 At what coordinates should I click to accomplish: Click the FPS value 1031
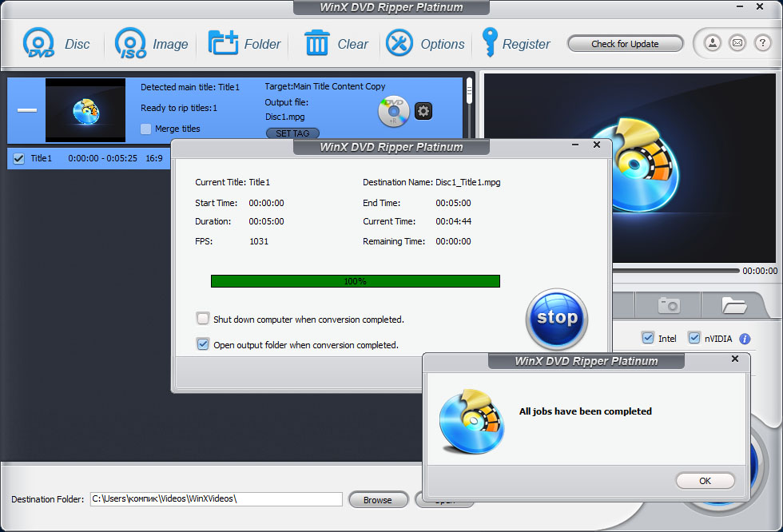(259, 241)
